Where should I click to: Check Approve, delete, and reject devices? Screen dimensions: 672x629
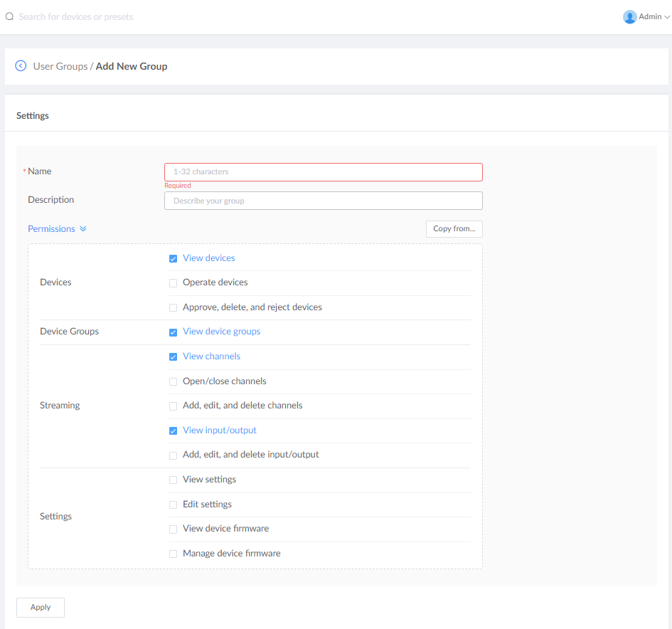point(173,308)
